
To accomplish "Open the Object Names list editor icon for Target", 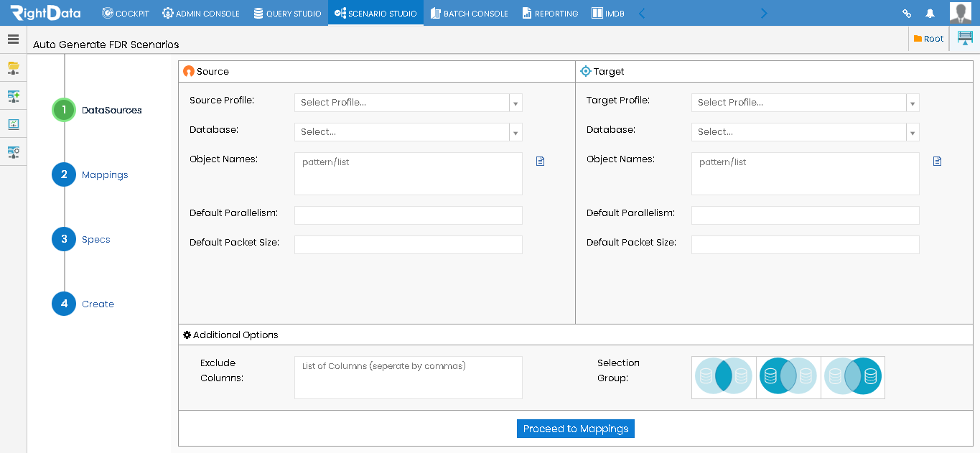I will [x=937, y=161].
